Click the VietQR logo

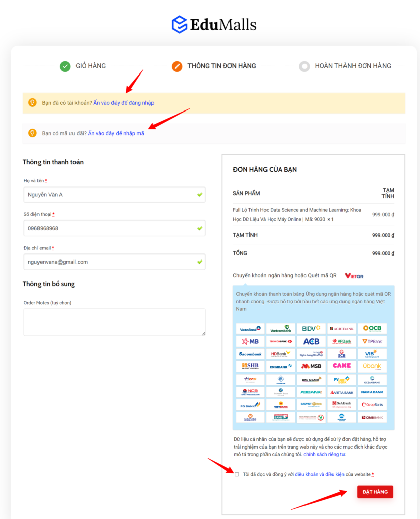pyautogui.click(x=354, y=276)
